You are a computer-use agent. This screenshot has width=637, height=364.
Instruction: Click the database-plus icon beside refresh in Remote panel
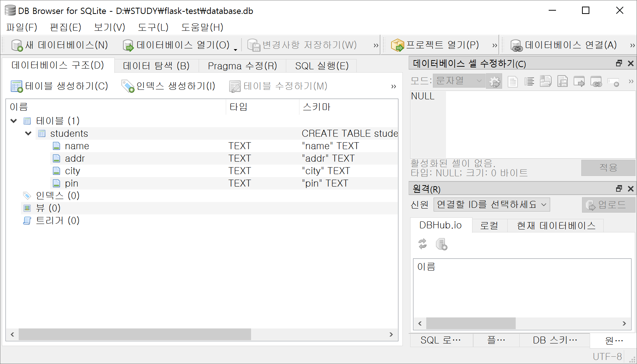coord(441,244)
